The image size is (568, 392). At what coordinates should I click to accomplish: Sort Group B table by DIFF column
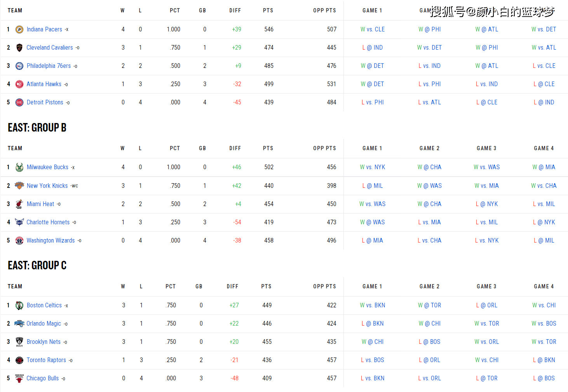[x=235, y=148]
